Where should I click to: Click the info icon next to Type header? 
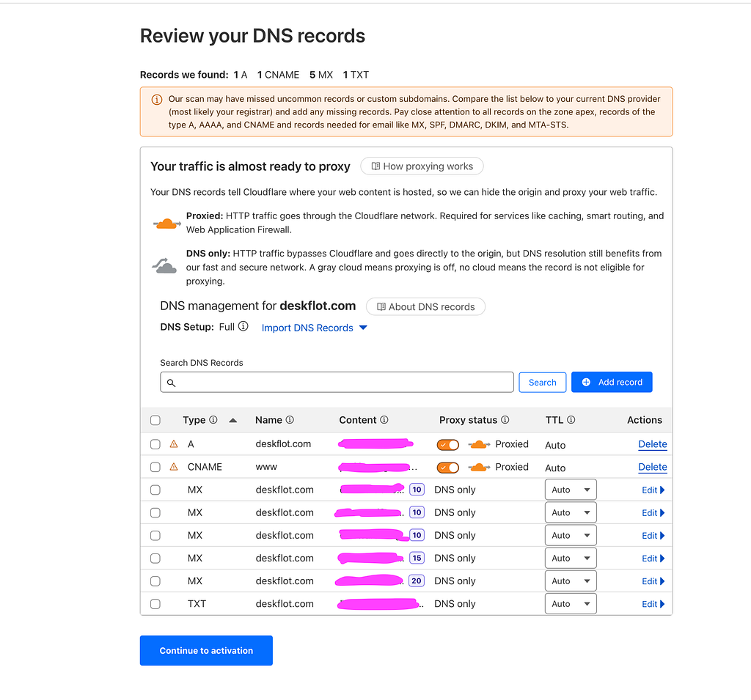(x=213, y=420)
